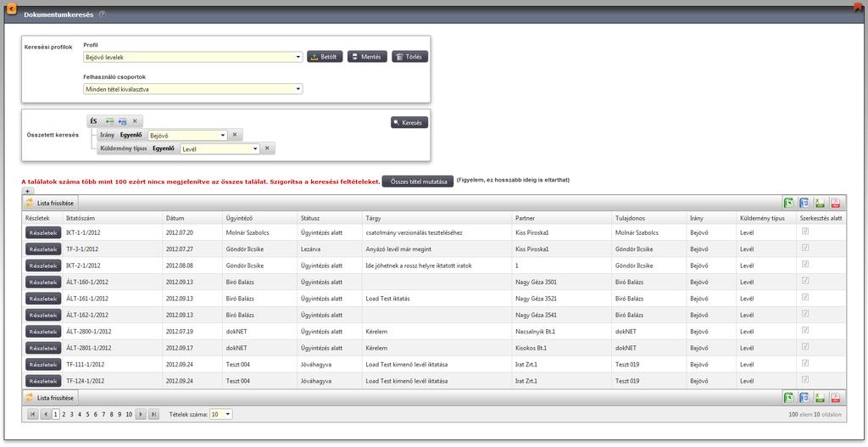868x447 pixels.
Task: Toggle Szerkesztés alatt checkbox for IKT-1-1/2012
Action: (805, 232)
